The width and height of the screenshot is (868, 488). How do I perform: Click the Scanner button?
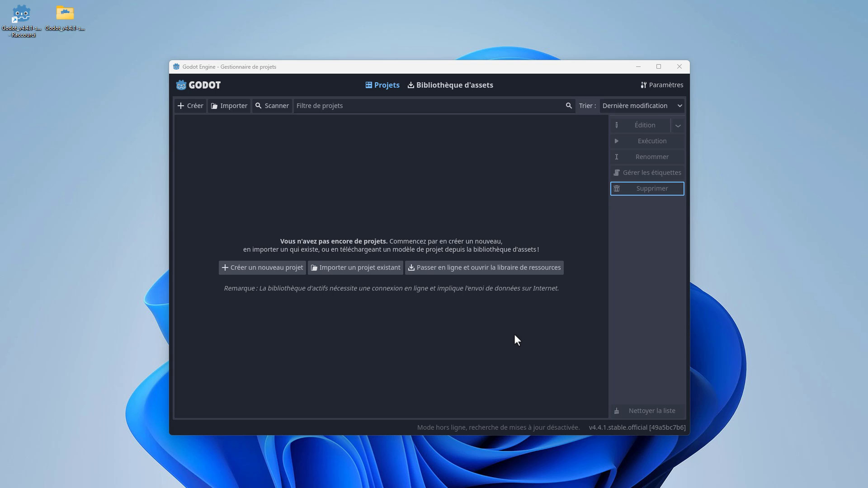pos(272,106)
